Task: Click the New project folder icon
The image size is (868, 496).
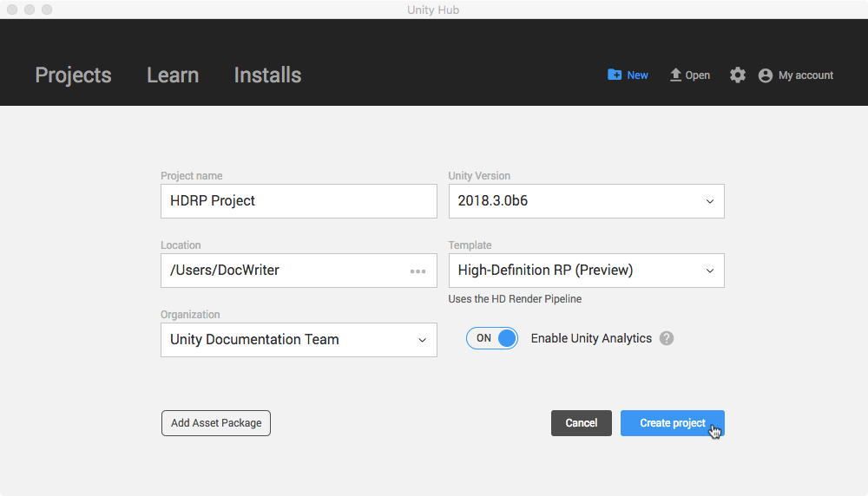Action: (615, 75)
